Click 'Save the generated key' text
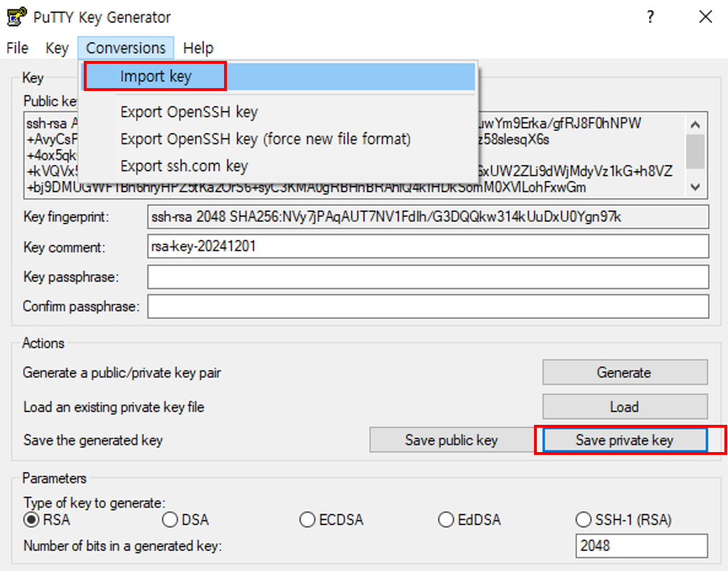 tap(93, 441)
